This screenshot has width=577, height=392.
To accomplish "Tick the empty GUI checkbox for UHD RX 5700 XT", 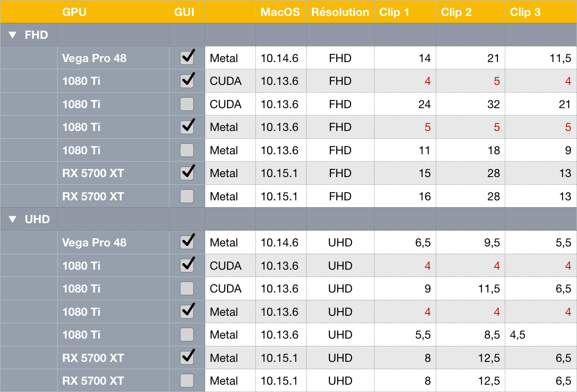I will (x=187, y=381).
